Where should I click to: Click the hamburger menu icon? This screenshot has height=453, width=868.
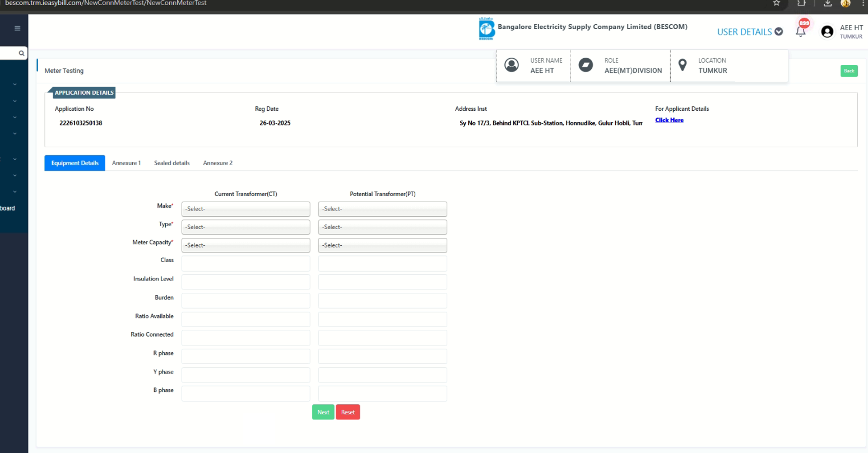coord(17,29)
